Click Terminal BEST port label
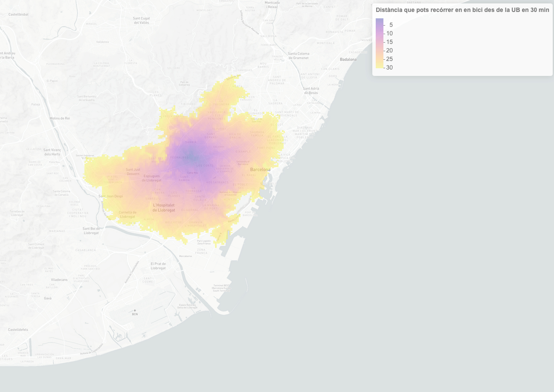Image resolution: width=554 pixels, height=392 pixels. (x=222, y=288)
